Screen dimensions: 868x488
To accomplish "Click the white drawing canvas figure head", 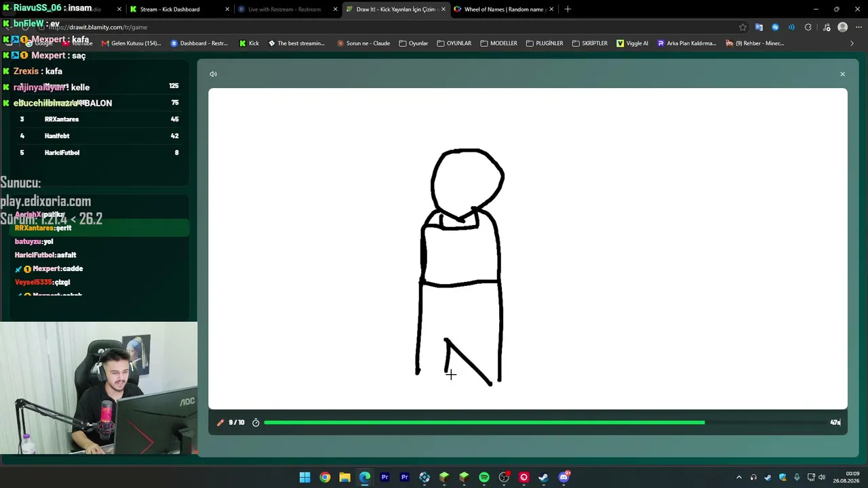I will click(467, 183).
